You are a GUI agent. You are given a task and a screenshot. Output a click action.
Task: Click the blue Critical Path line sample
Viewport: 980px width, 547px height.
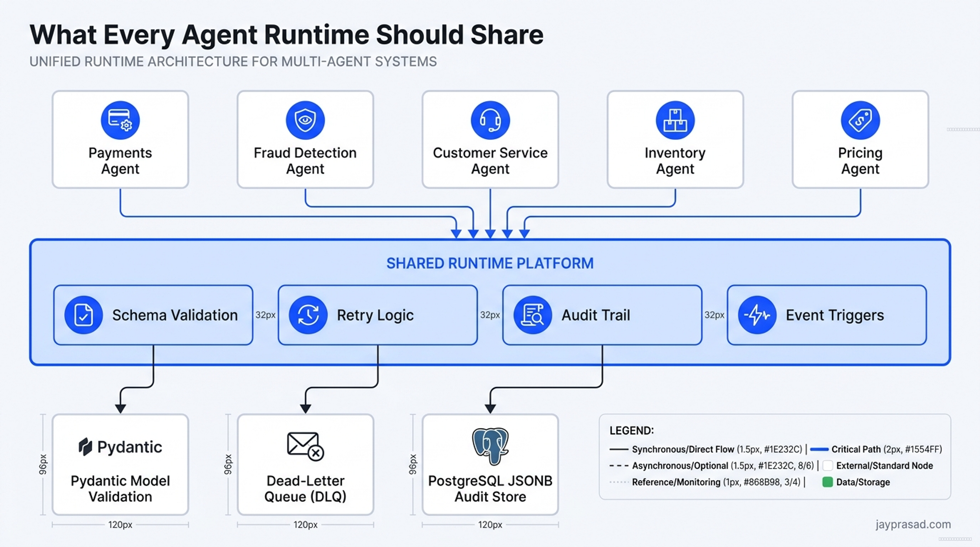(819, 449)
